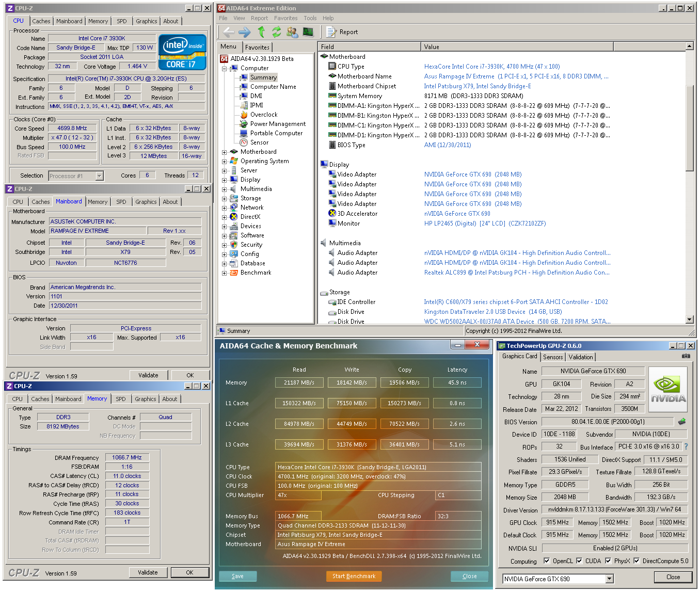700x591 pixels.
Task: Open the Tools menu in AIDA64
Action: (x=310, y=18)
